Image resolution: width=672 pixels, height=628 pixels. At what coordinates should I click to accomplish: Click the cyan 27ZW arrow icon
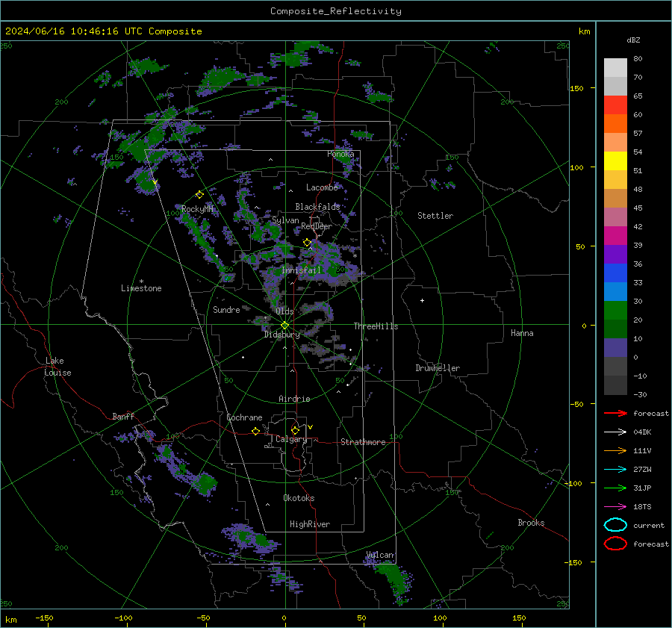(615, 470)
